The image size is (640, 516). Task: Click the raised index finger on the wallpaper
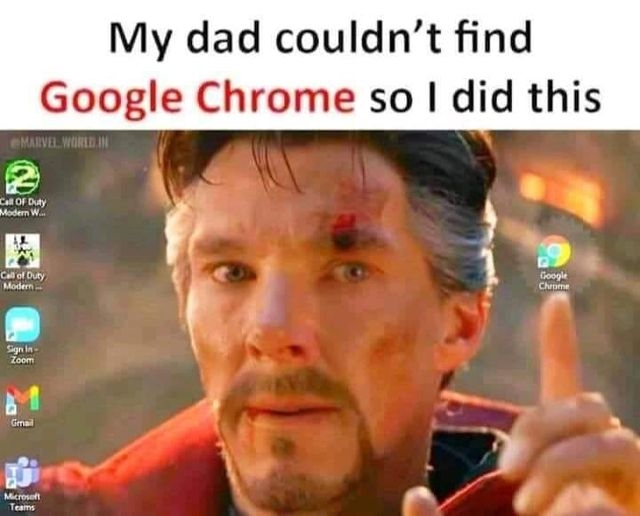(x=558, y=347)
